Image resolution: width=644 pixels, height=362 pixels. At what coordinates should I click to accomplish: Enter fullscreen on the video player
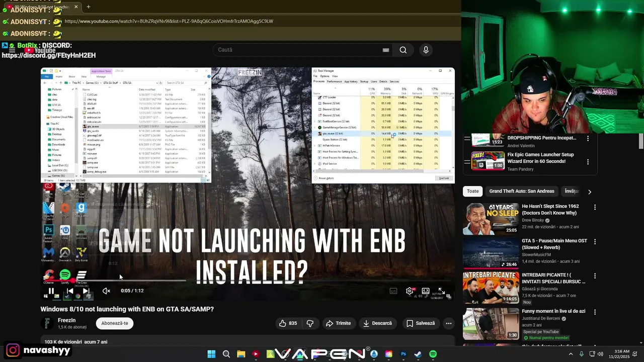tap(441, 291)
